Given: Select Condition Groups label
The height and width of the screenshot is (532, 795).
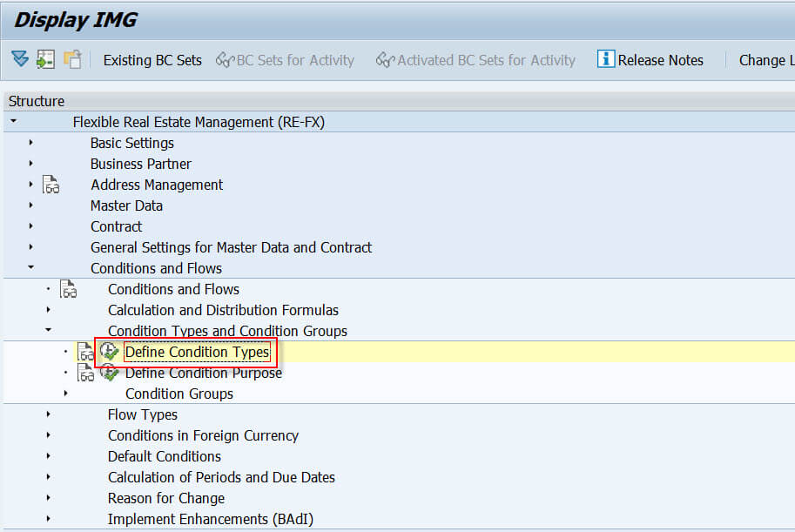Looking at the screenshot, I should pos(179,394).
